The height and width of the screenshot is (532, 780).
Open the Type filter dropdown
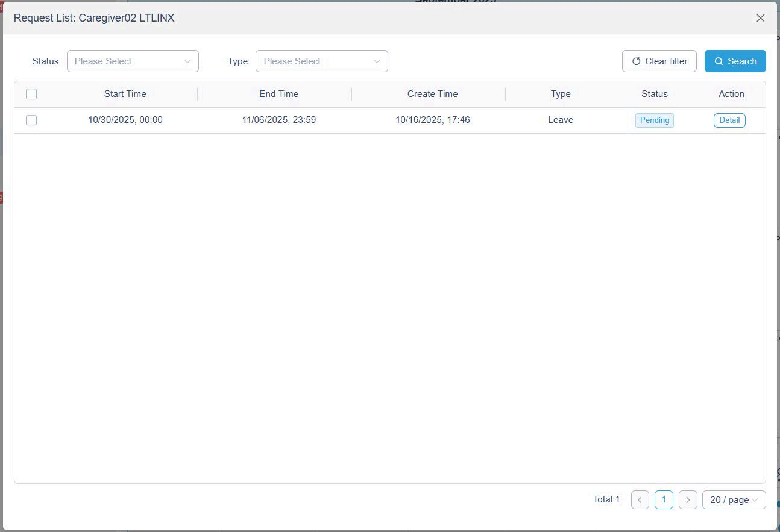321,61
